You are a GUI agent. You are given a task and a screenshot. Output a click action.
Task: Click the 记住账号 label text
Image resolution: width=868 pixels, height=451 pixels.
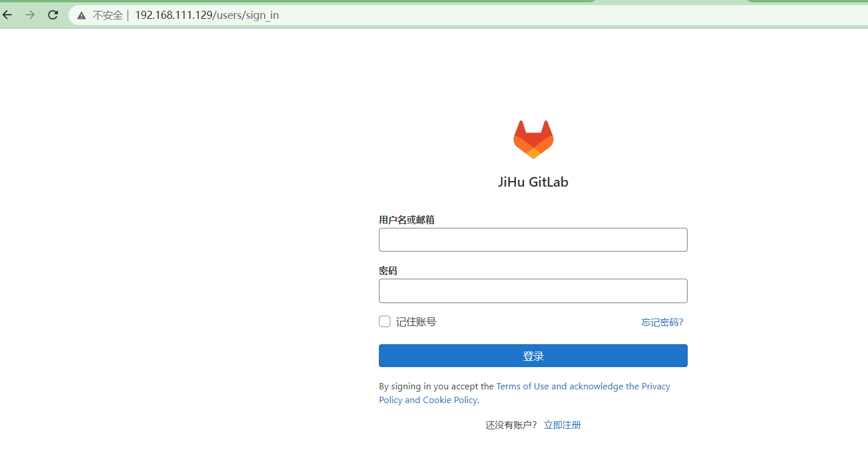pos(416,322)
